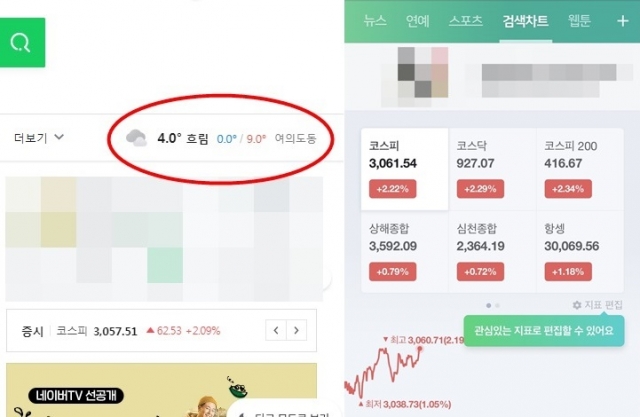Screen dimensions: 640x417
Task: Select the 검색차트 tab
Action: coord(525,20)
